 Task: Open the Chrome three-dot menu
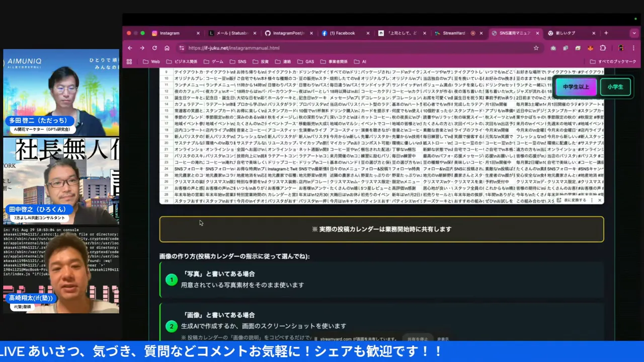tap(633, 48)
